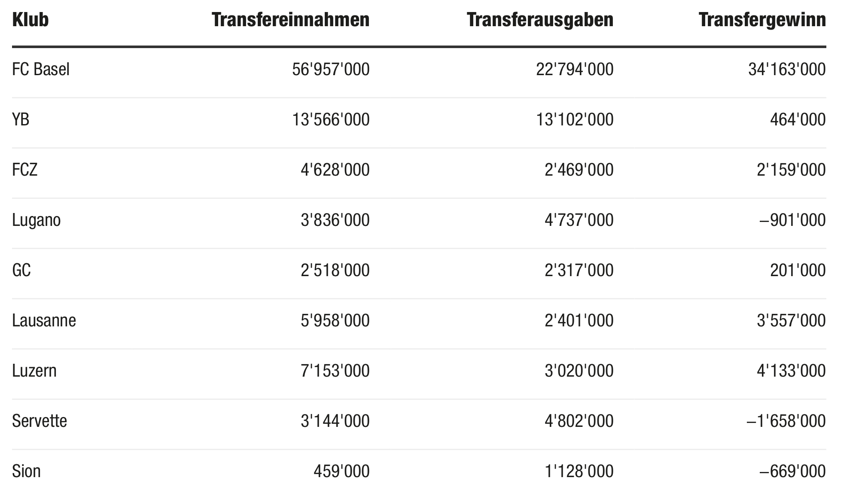Click the Transfergewinn column header
Image resolution: width=868 pixels, height=487 pixels.
tap(762, 20)
